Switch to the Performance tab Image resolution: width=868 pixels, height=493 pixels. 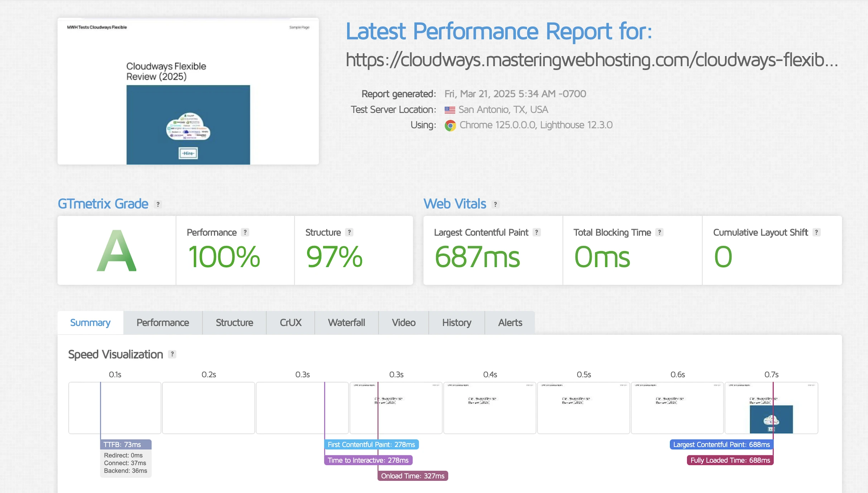point(163,322)
